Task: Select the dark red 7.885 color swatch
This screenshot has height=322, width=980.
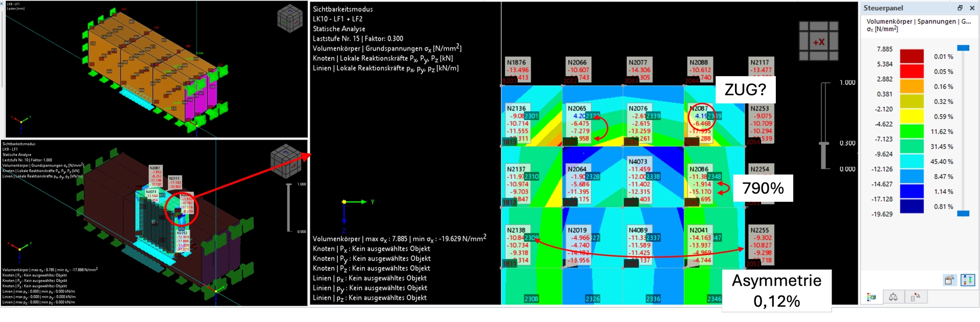Action: click(912, 56)
